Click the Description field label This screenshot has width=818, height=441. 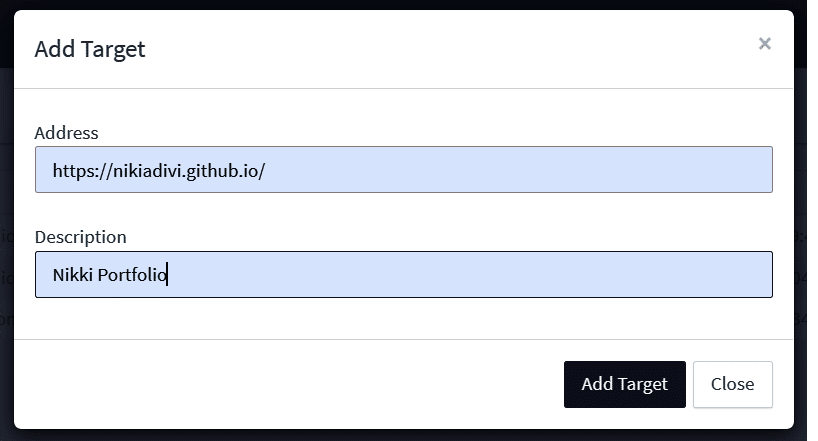[80, 237]
